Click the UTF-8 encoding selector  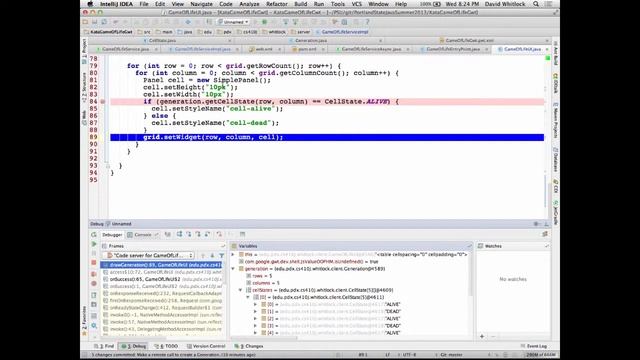click(409, 355)
